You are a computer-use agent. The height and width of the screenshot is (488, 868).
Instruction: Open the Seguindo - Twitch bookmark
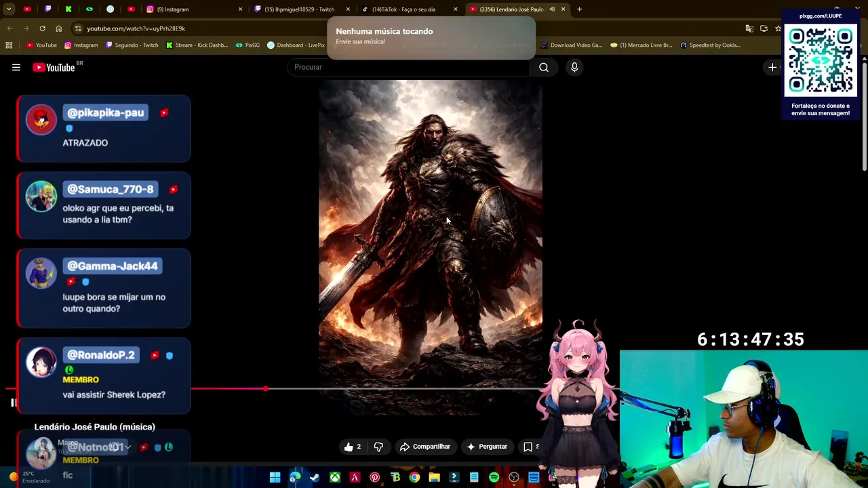pos(132,45)
